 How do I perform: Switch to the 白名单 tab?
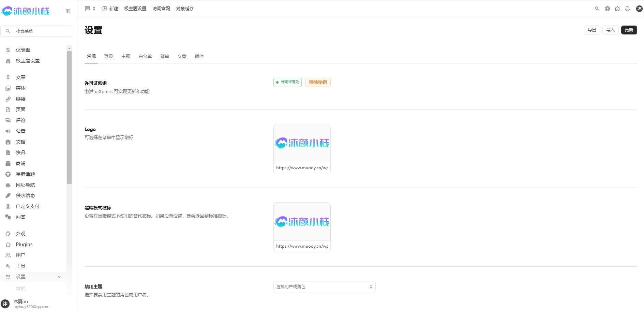click(145, 56)
